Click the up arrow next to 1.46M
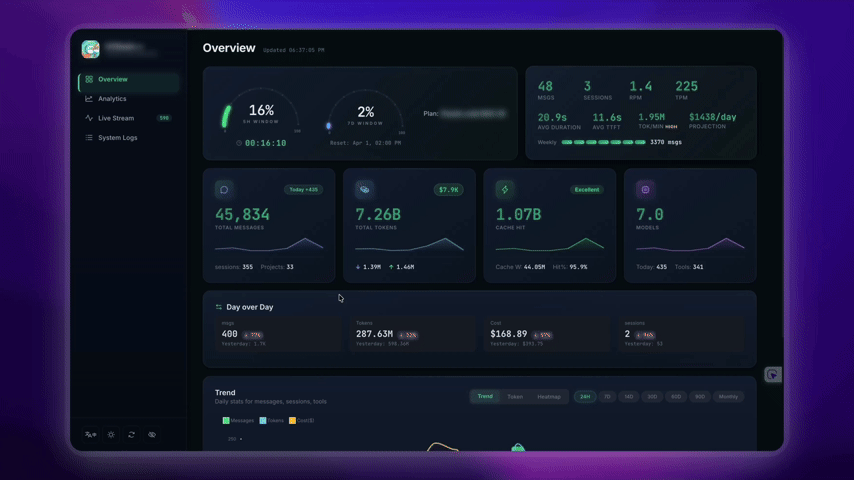This screenshot has height=480, width=854. 391,267
